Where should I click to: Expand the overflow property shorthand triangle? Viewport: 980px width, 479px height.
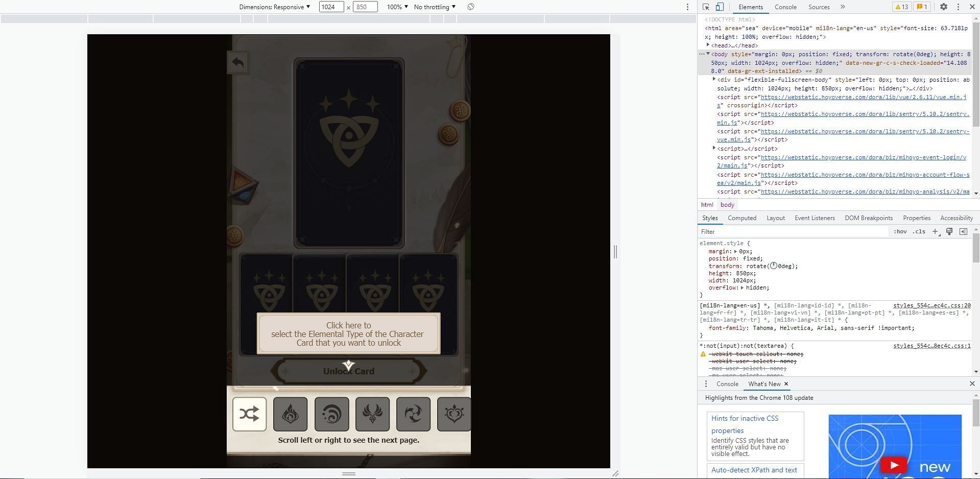743,288
